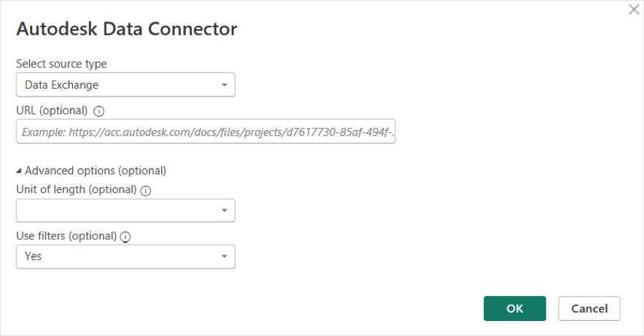The width and height of the screenshot is (644, 336).
Task: Confirm the dialog with OK
Action: coord(514,308)
